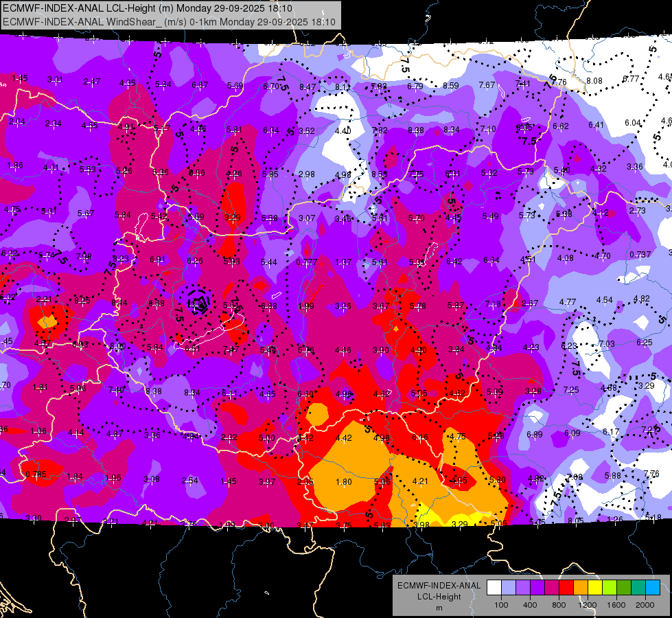Screen dimensions: 672x618
Task: Select the grid value '8.08'
Action: tap(594, 80)
